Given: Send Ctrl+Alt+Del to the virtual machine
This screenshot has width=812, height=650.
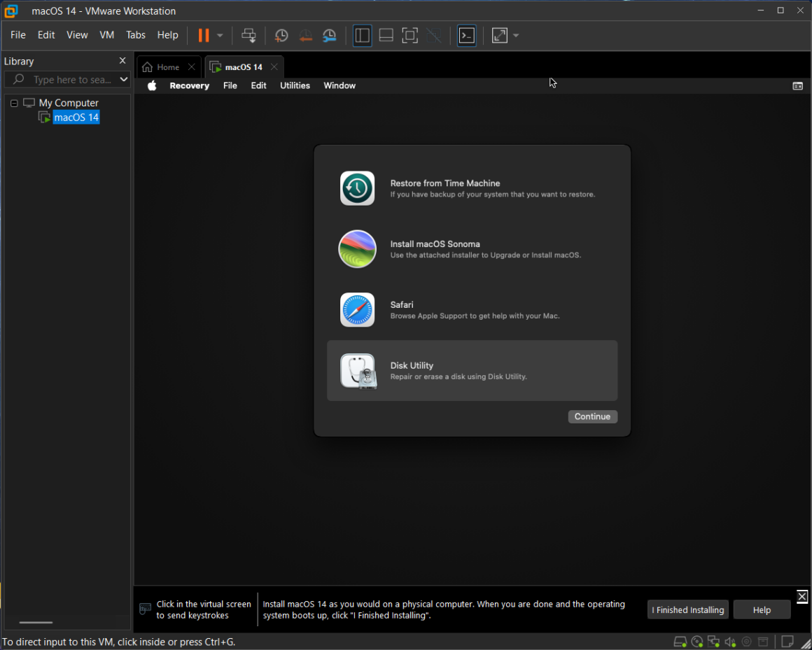Looking at the screenshot, I should [248, 35].
